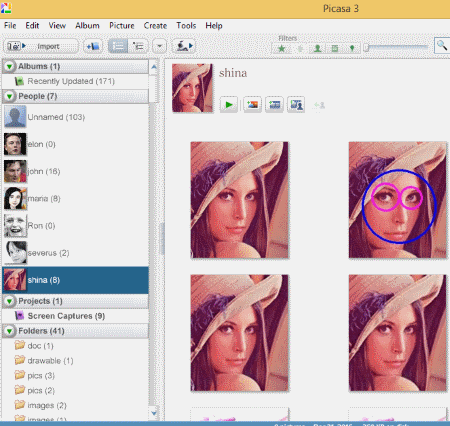Collapse the Projects section
Viewport: 450px width, 426px height.
[x=9, y=301]
